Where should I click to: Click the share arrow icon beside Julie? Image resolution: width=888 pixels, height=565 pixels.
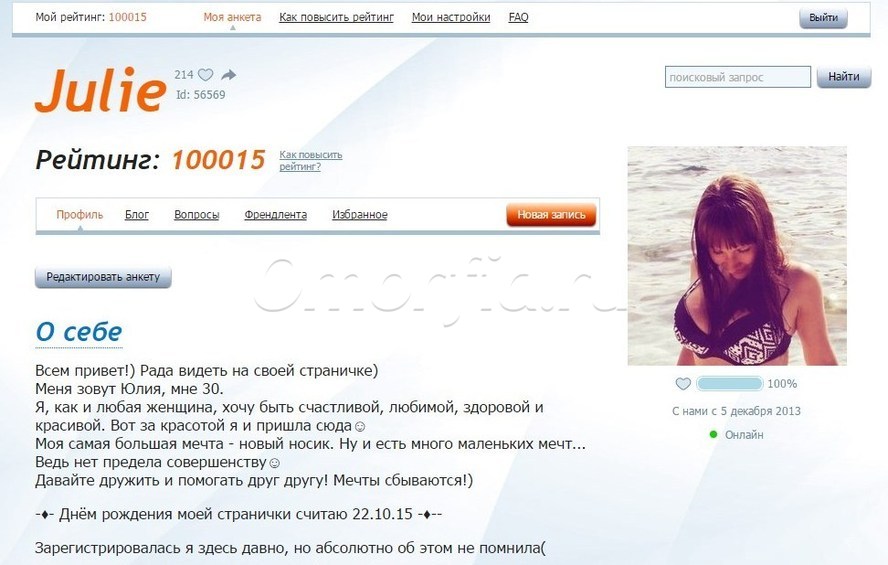[x=228, y=75]
